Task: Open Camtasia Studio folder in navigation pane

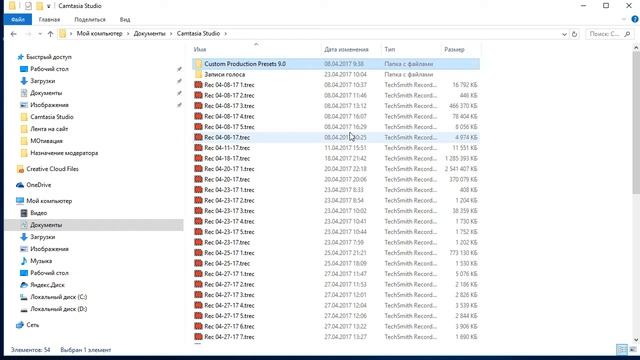Action: [x=51, y=117]
